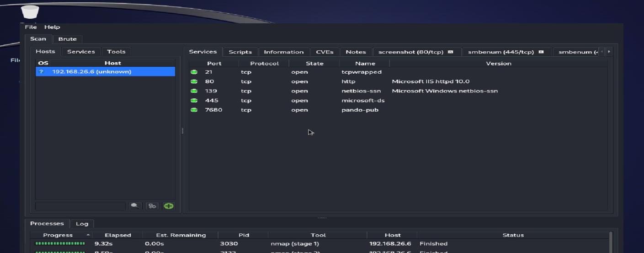644x253 pixels.
Task: Click the green status icon for port 80
Action: 194,81
